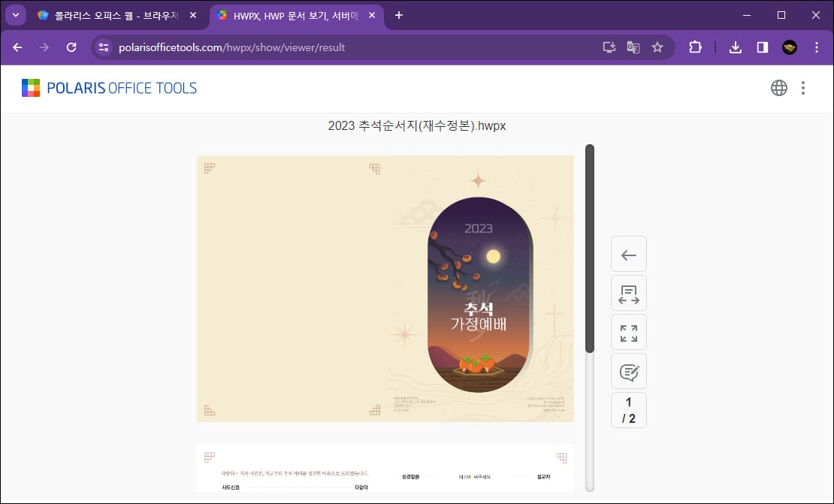The height and width of the screenshot is (504, 834).
Task: Toggle the browser side panel
Action: (x=762, y=47)
